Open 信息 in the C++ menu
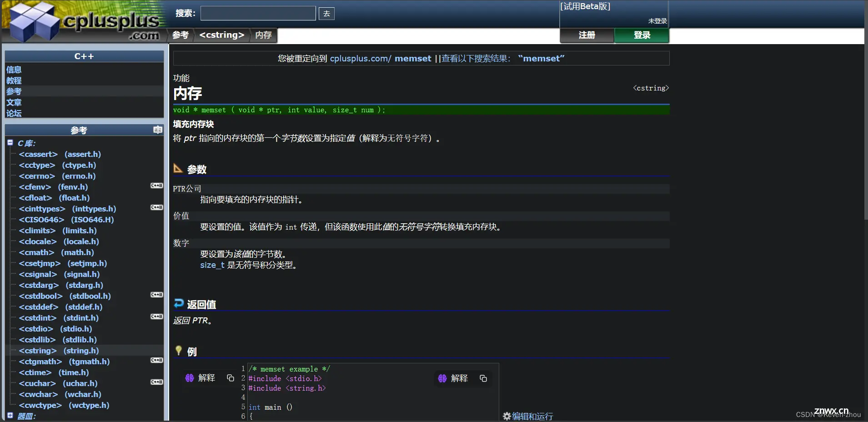 click(x=14, y=70)
